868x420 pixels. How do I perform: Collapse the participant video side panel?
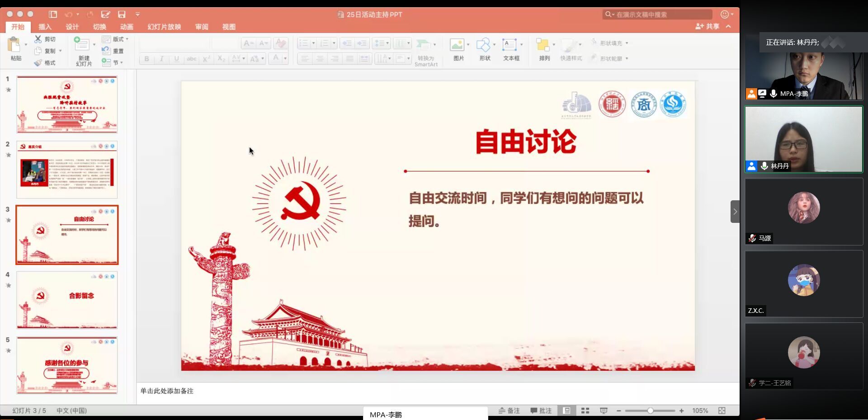(x=735, y=212)
